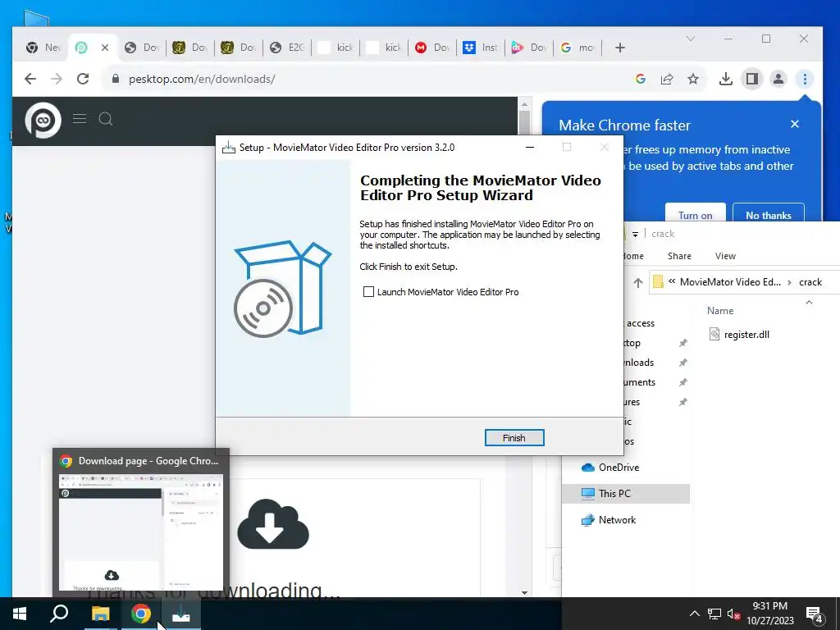Click Turn on in Chrome memory saver popup
This screenshot has height=630, width=840.
point(696,215)
